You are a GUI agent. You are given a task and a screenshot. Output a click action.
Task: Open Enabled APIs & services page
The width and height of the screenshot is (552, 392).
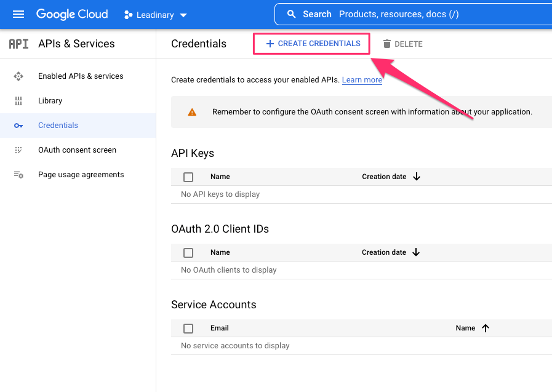coord(81,76)
